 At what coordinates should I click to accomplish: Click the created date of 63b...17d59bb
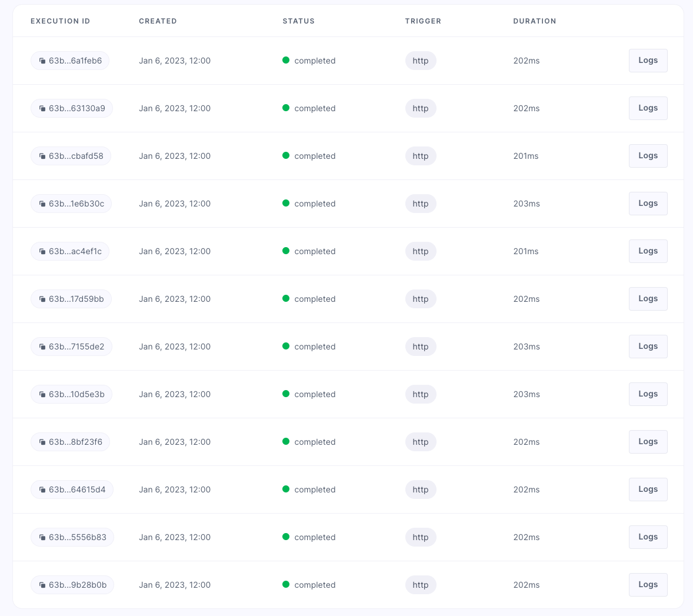click(175, 299)
